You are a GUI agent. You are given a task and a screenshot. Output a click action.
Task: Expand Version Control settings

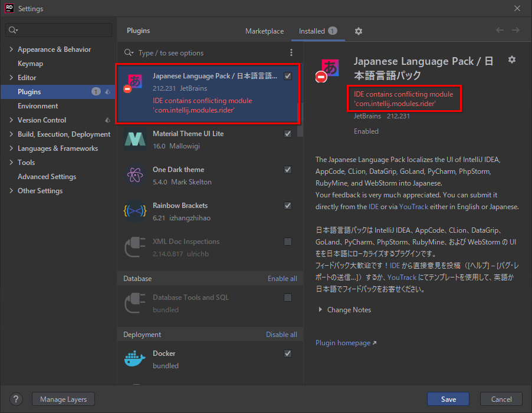coord(11,120)
